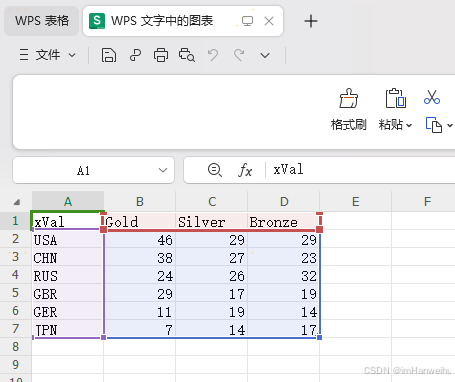Click cell containing xVal
The image size is (455, 382).
67,221
